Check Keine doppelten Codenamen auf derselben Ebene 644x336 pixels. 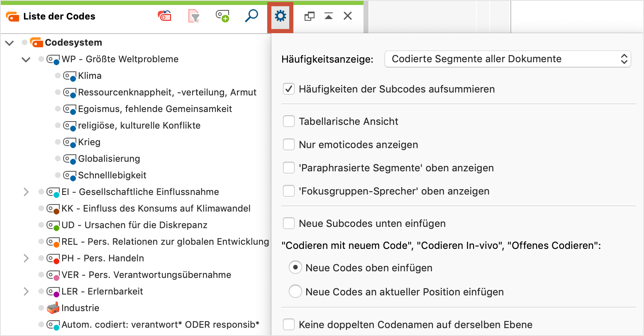289,324
